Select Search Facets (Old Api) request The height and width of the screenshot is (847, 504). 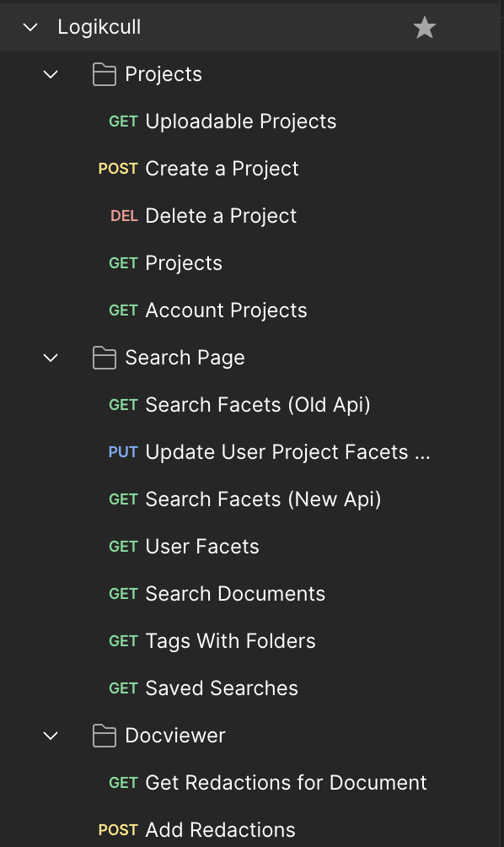point(250,405)
